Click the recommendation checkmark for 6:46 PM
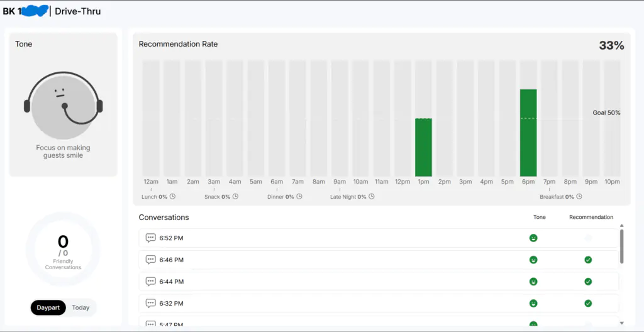Image resolution: width=644 pixels, height=332 pixels. 588,260
